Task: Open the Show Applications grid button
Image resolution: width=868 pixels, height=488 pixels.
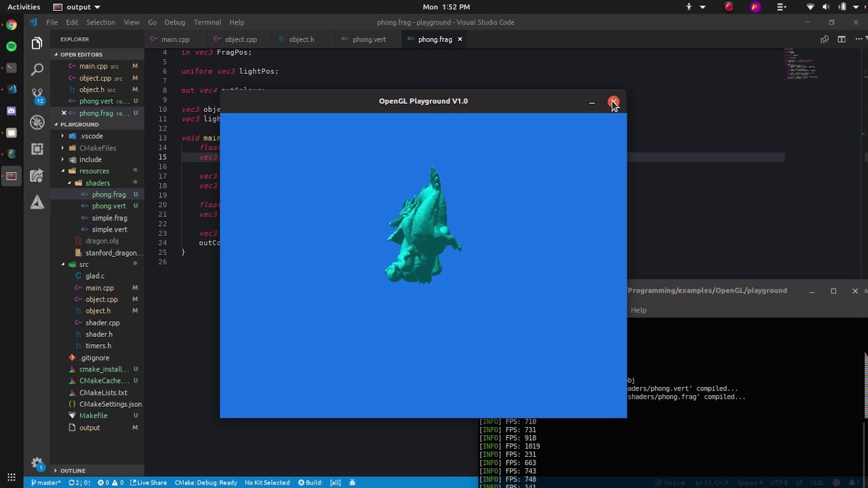Action: click(12, 477)
